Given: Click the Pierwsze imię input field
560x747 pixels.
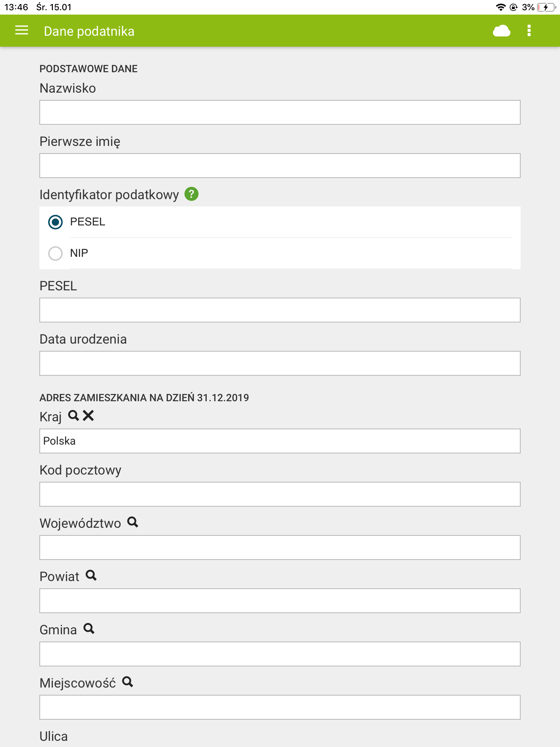Looking at the screenshot, I should point(280,166).
